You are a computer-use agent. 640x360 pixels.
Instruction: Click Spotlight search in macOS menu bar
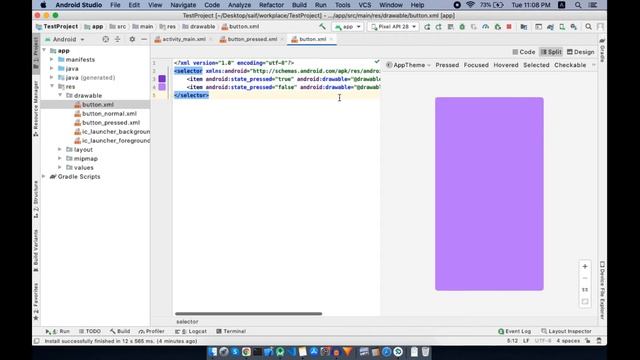coord(578,5)
